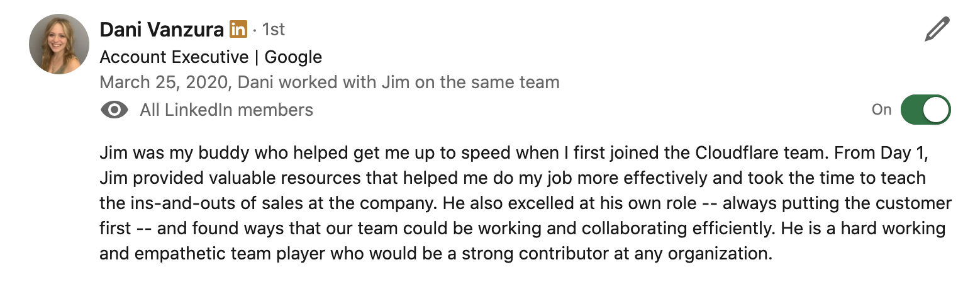Click the pencil edit icon

[x=937, y=30]
